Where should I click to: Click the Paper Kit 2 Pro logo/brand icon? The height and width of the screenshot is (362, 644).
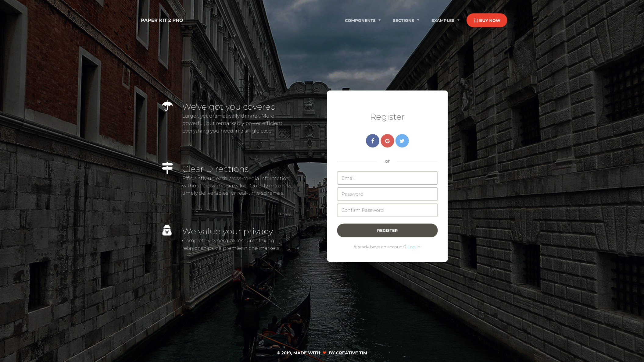(x=161, y=20)
